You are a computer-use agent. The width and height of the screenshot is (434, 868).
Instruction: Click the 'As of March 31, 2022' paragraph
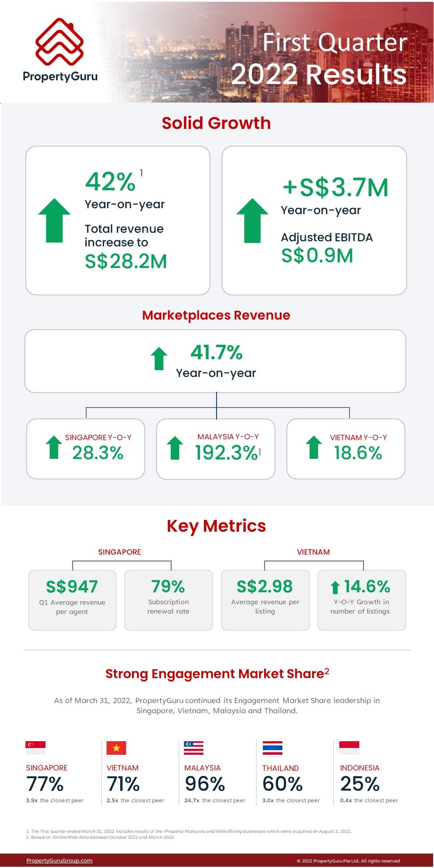click(x=217, y=705)
